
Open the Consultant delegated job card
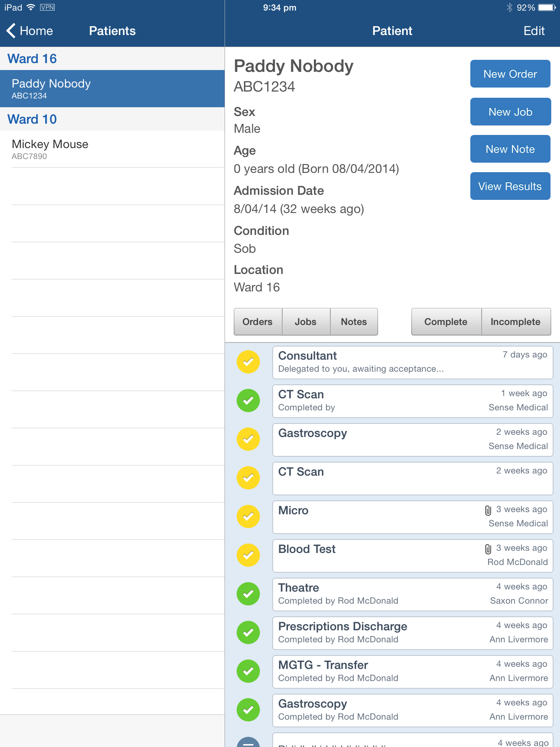click(413, 363)
